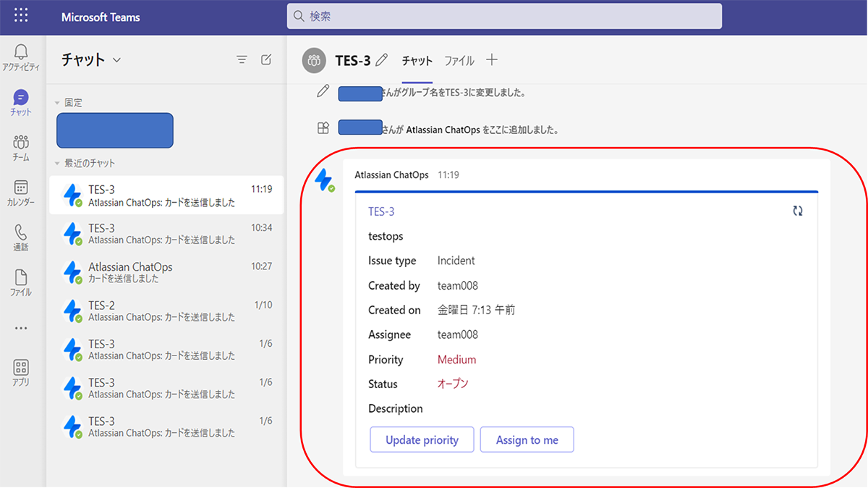Click the Assign to me button
868x488 pixels.
pyautogui.click(x=527, y=440)
